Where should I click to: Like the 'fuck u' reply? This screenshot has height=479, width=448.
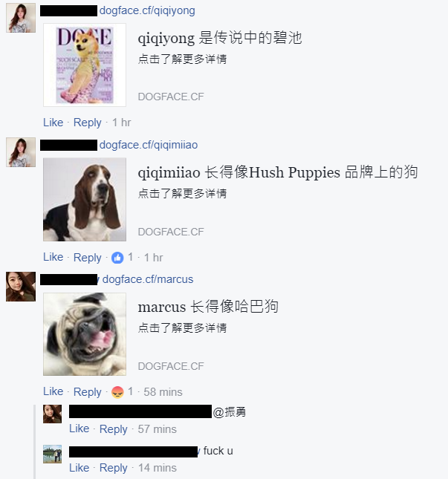(x=79, y=468)
